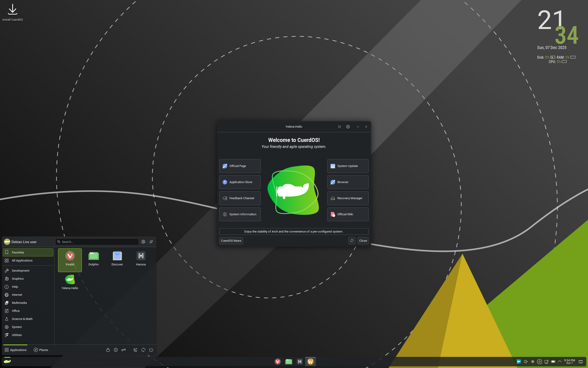Open Application Store in Yelena Hello
This screenshot has height=368, width=588.
click(x=240, y=182)
